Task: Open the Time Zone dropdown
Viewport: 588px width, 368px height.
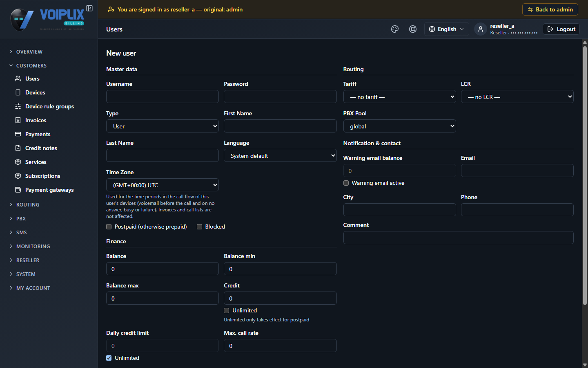Action: coord(163,185)
